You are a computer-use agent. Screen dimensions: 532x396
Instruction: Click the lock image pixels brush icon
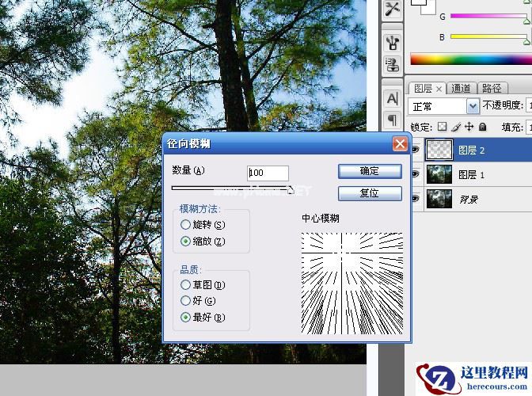click(456, 127)
